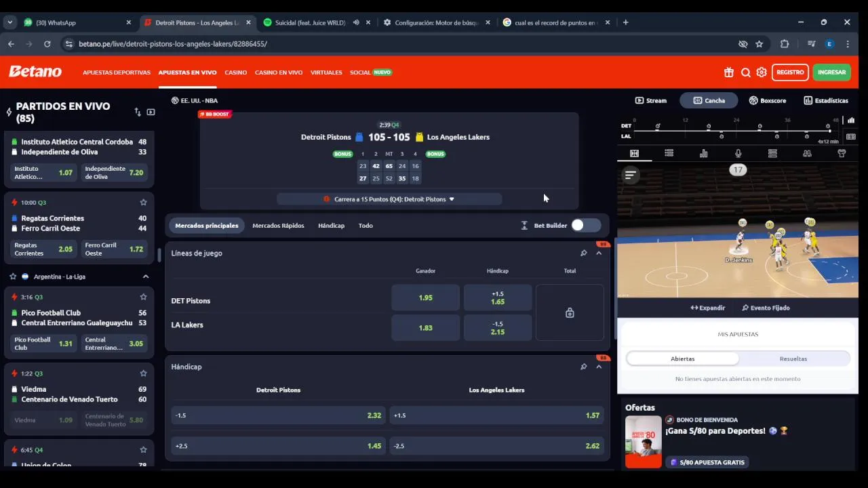Open Carrera a 15 Puntos dropdown
Screen dimensions: 868x488
[389, 199]
